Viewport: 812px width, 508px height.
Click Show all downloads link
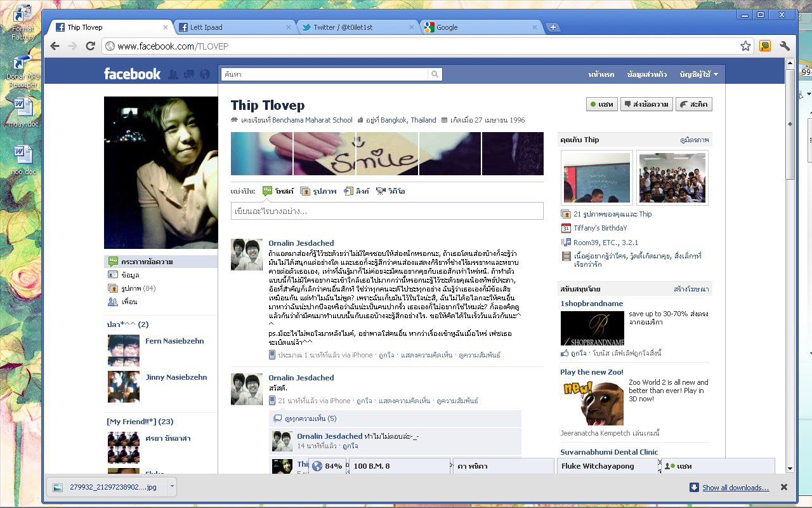coord(735,488)
